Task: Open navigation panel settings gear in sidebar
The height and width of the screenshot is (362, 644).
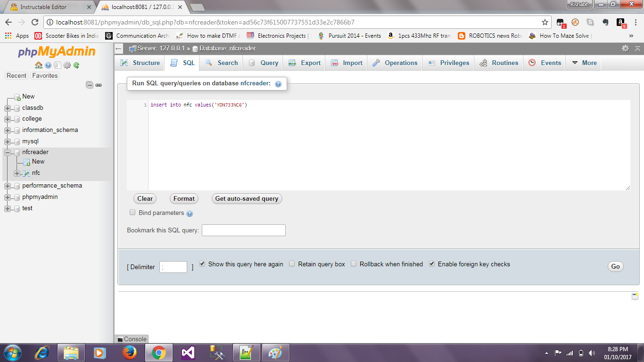Action: 67,66
